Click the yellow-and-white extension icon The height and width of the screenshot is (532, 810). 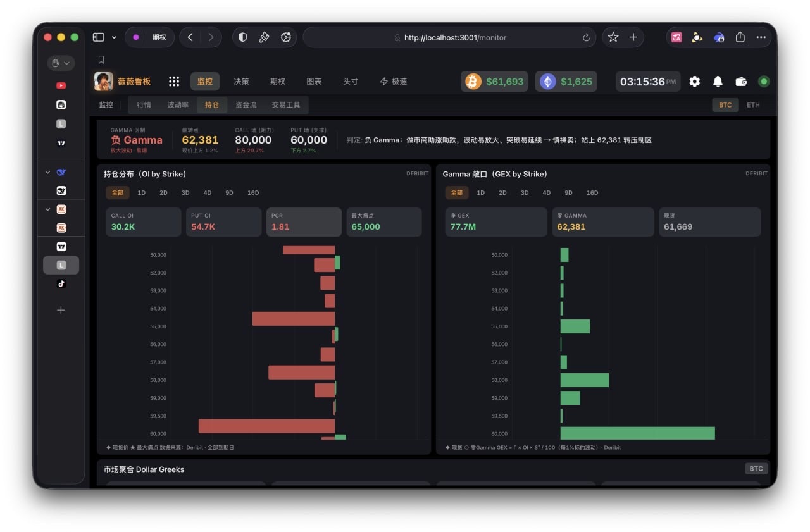coord(697,37)
